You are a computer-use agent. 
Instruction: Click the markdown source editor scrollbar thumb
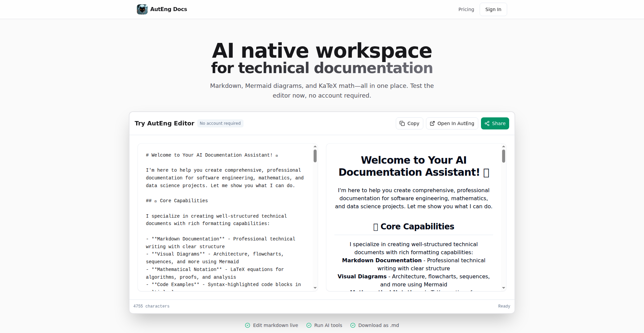tap(315, 156)
